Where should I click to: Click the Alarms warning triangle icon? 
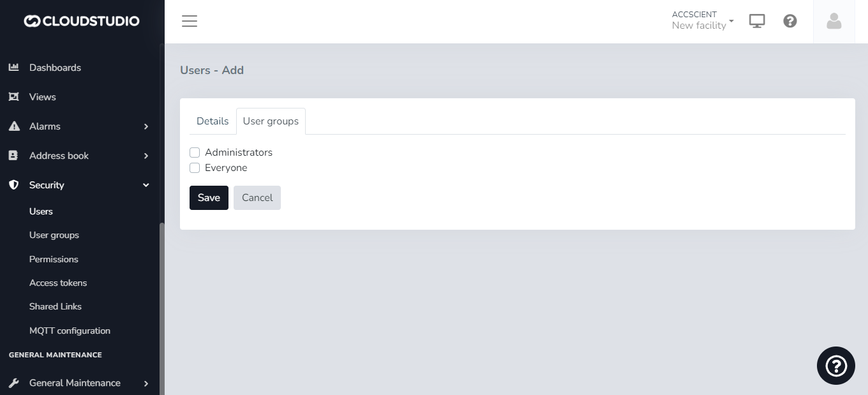tap(13, 126)
